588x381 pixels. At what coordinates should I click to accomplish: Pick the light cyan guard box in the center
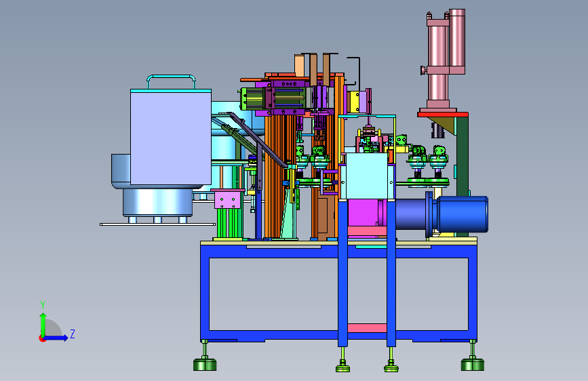[367, 176]
